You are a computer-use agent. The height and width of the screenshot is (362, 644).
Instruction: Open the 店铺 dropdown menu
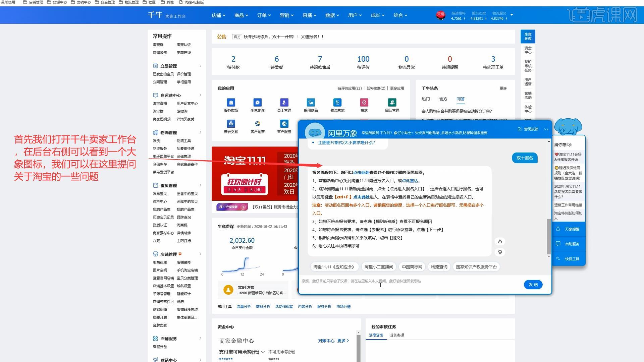218,15
